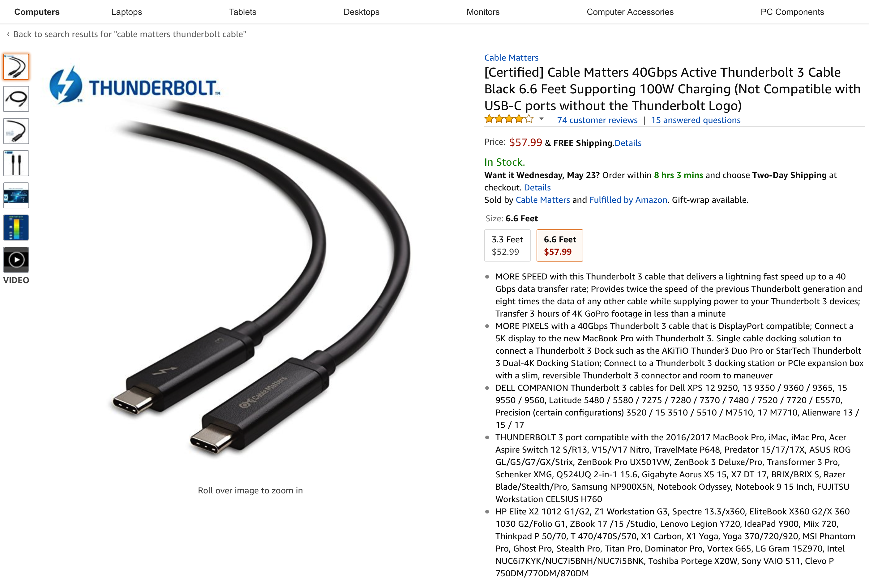Open the PC Components category
869x588 pixels.
792,12
